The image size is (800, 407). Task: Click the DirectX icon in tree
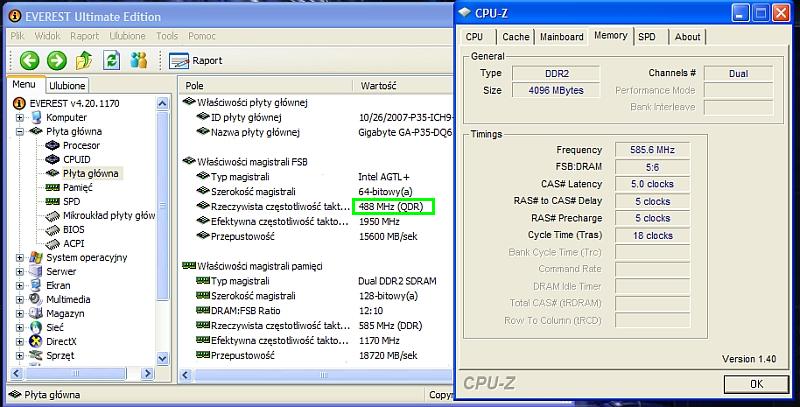click(36, 341)
